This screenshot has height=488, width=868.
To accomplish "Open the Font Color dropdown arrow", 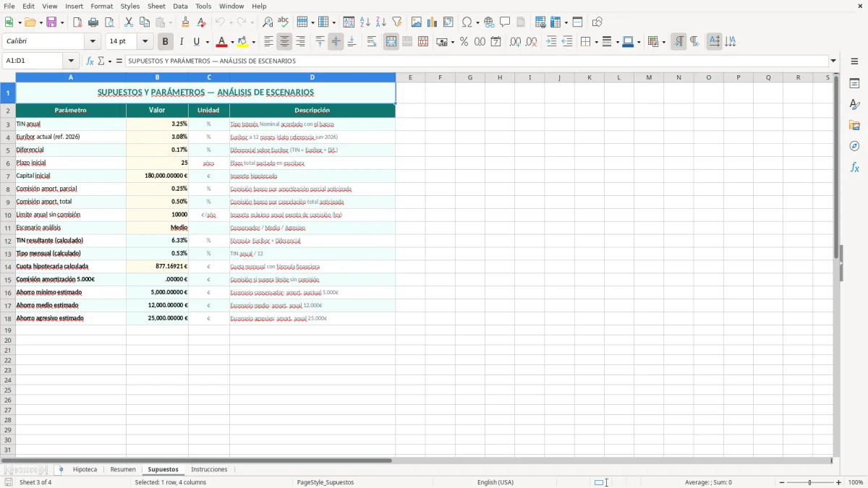I will tap(232, 42).
